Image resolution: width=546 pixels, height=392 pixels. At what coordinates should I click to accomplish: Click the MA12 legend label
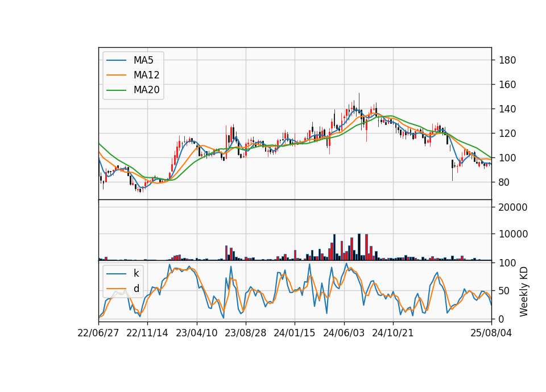click(146, 75)
